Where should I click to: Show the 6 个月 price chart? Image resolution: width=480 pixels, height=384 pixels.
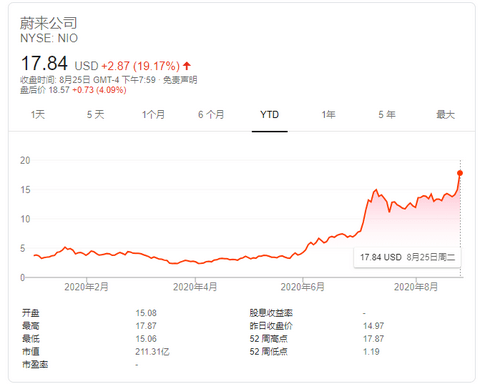coord(211,115)
